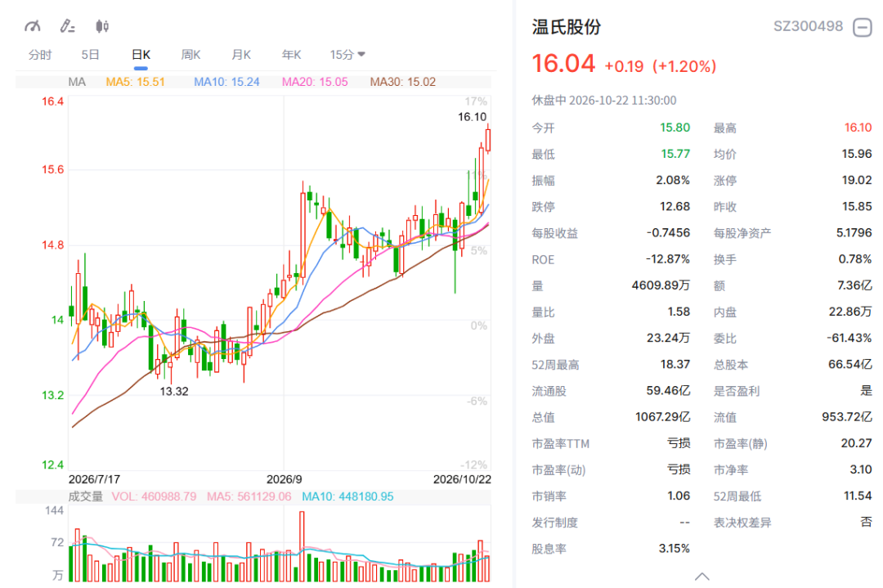Click the change value +0.19
Viewport: 883px width, 588px height.
[624, 66]
